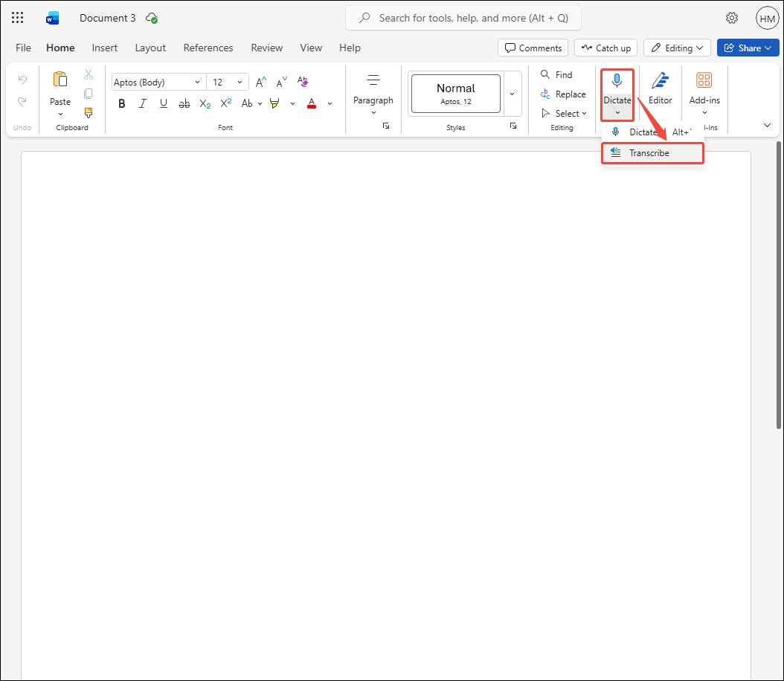The image size is (784, 681).
Task: Cut selection with scissors icon
Action: 89,74
